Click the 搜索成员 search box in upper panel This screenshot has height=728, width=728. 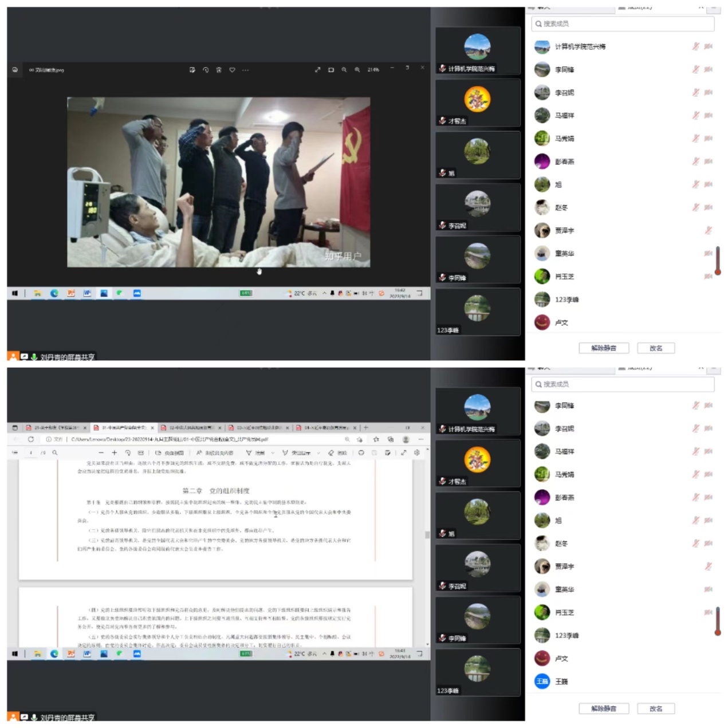[x=623, y=23]
